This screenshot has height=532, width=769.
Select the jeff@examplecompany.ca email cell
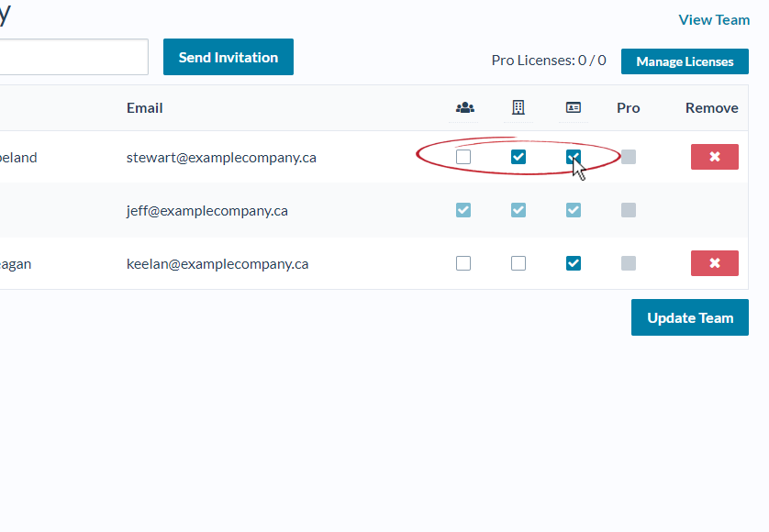(x=207, y=211)
